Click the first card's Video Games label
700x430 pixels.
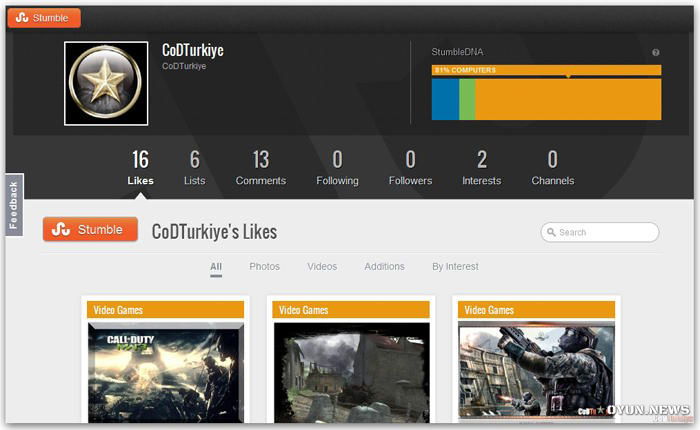[x=118, y=310]
